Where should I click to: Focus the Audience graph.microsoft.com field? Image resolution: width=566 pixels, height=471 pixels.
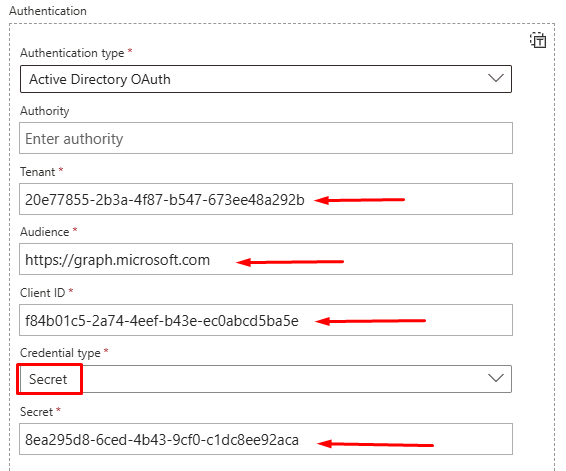266,259
